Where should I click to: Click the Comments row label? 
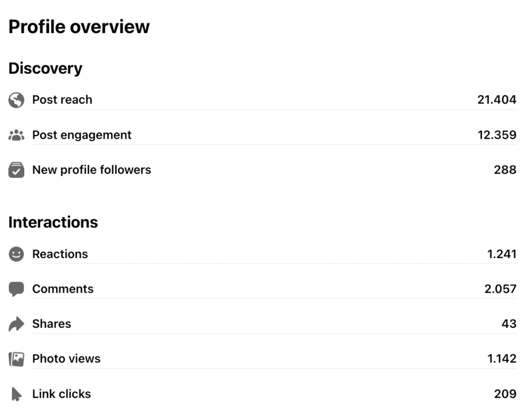coord(63,289)
